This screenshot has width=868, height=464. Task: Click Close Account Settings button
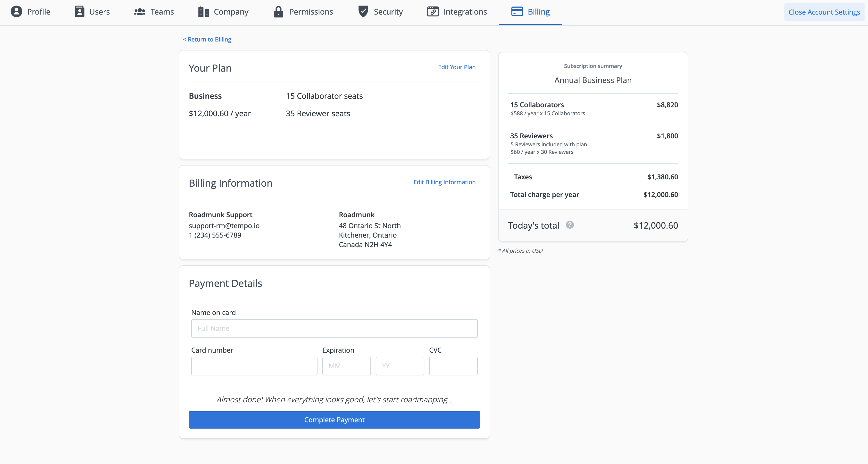[824, 12]
